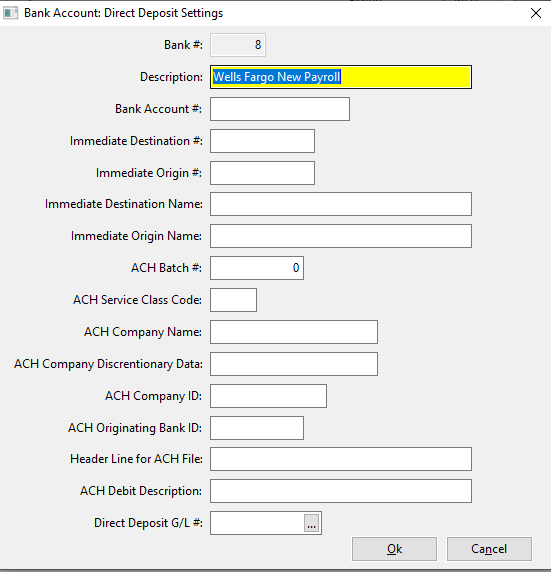The height and width of the screenshot is (572, 551).
Task: Select the Immediate Destination # input
Action: (262, 141)
